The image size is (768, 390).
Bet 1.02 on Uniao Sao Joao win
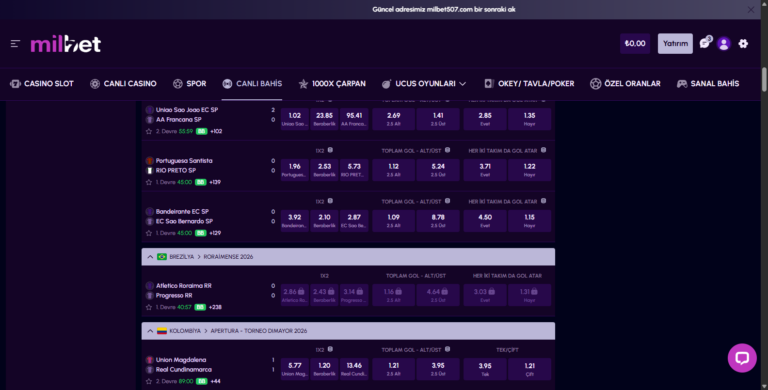295,119
